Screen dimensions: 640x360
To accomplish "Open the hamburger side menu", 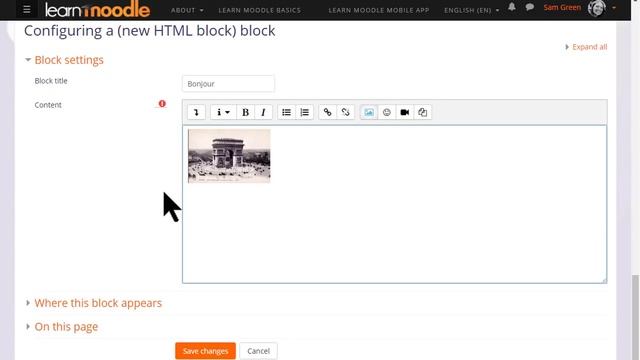I will [x=27, y=9].
